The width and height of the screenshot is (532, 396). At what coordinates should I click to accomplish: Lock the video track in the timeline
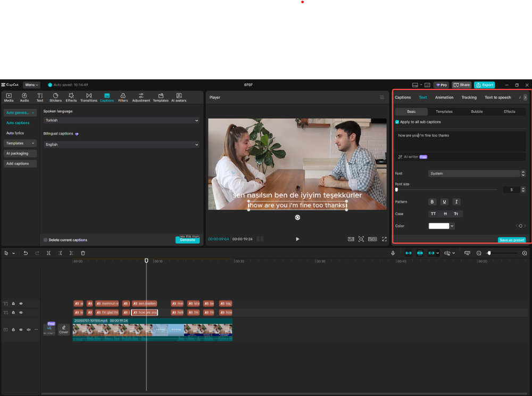point(13,329)
